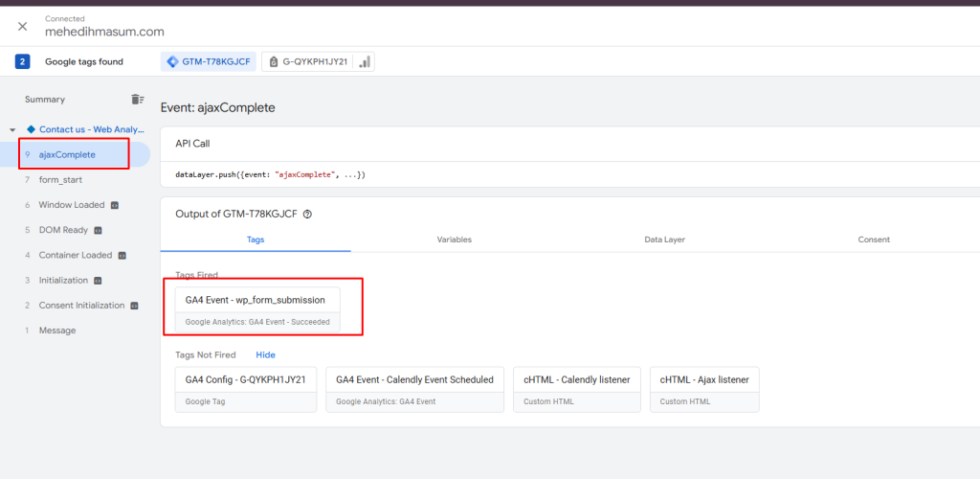Click the code badge next to DOM Ready
The image size is (980, 479).
(99, 230)
